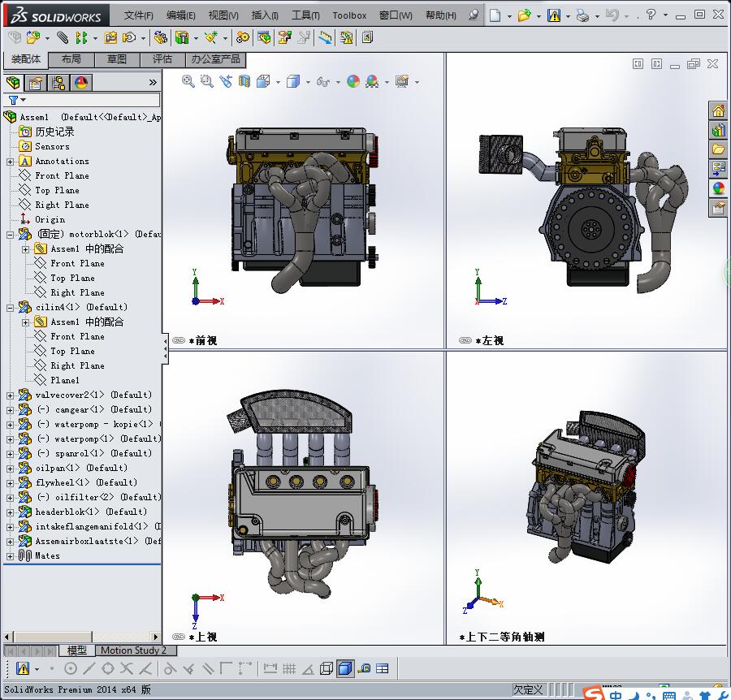This screenshot has height=700, width=731.
Task: Click the Zoom to Fit magnifier icon
Action: point(188,81)
